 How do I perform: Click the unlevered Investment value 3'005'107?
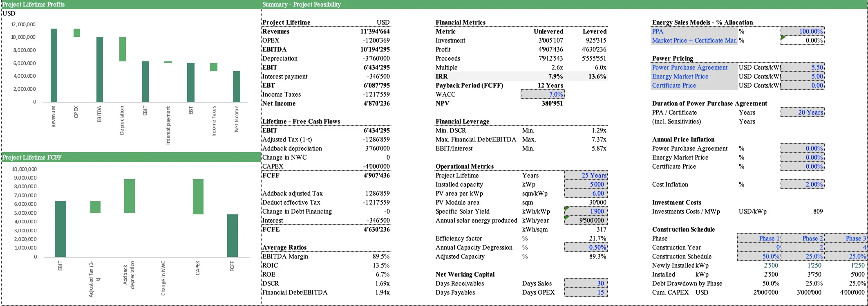pos(551,40)
